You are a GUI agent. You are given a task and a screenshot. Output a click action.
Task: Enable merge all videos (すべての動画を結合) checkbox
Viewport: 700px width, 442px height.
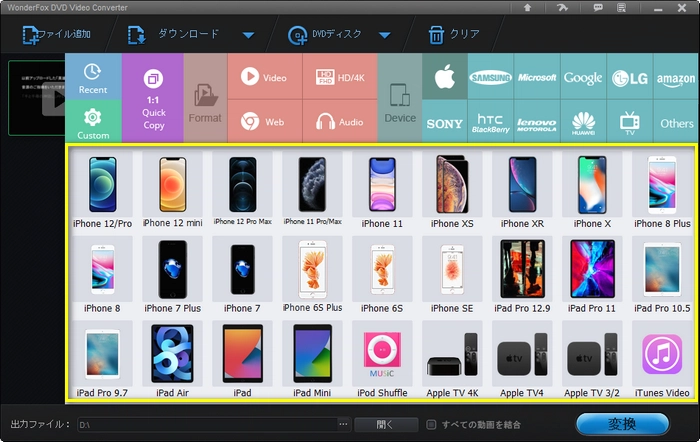(431, 425)
